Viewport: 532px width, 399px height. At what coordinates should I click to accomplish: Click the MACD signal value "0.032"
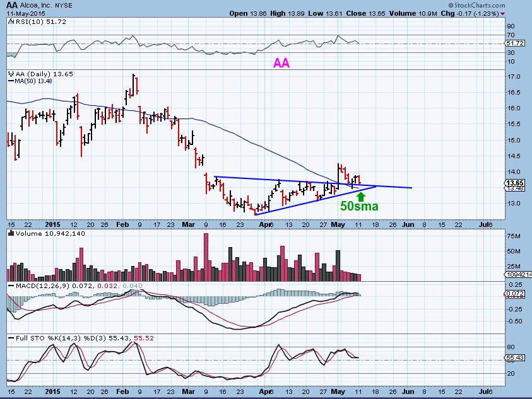click(107, 286)
